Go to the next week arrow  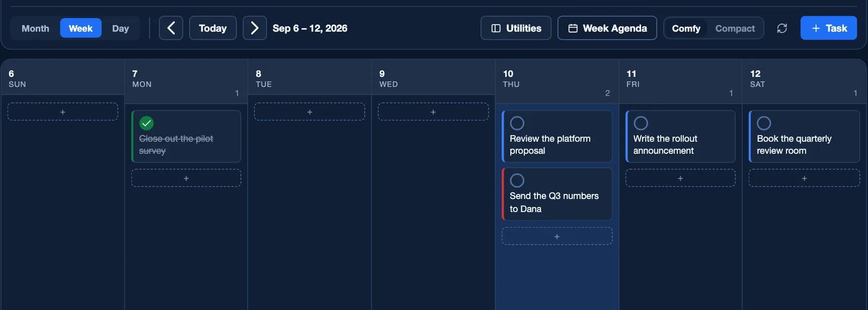pyautogui.click(x=255, y=28)
